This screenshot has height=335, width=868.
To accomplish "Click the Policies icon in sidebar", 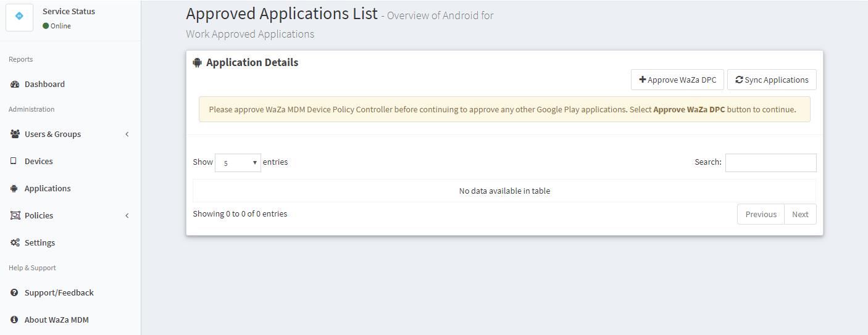I will tap(15, 215).
